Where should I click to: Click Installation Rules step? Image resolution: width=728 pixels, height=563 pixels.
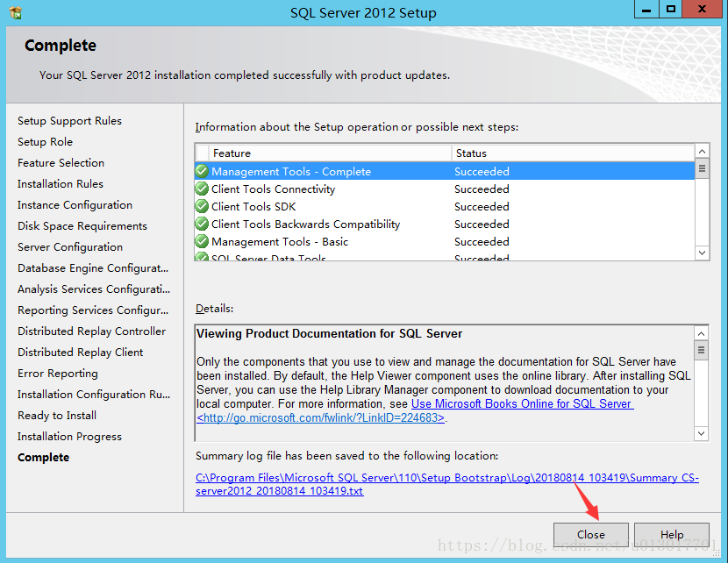pos(61,184)
